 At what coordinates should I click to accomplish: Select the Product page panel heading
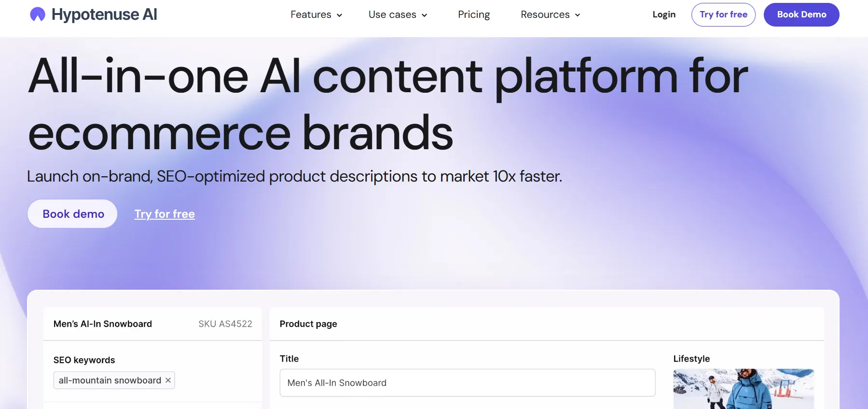308,324
